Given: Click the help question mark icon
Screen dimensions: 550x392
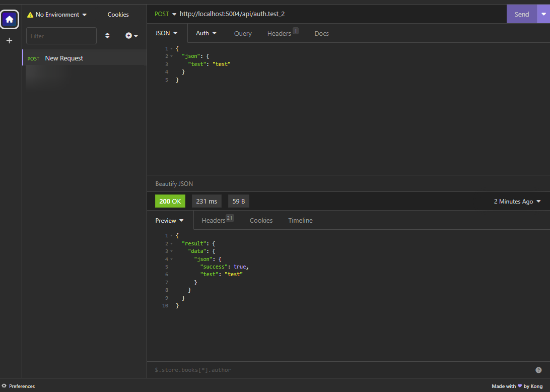Looking at the screenshot, I should coord(538,370).
